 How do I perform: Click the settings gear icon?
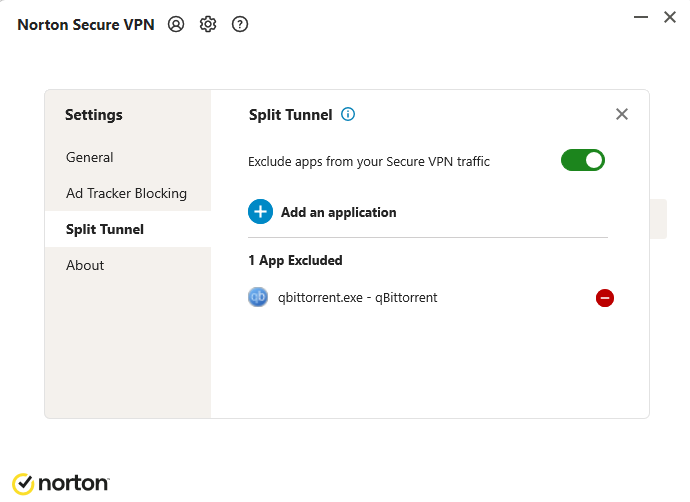[208, 25]
